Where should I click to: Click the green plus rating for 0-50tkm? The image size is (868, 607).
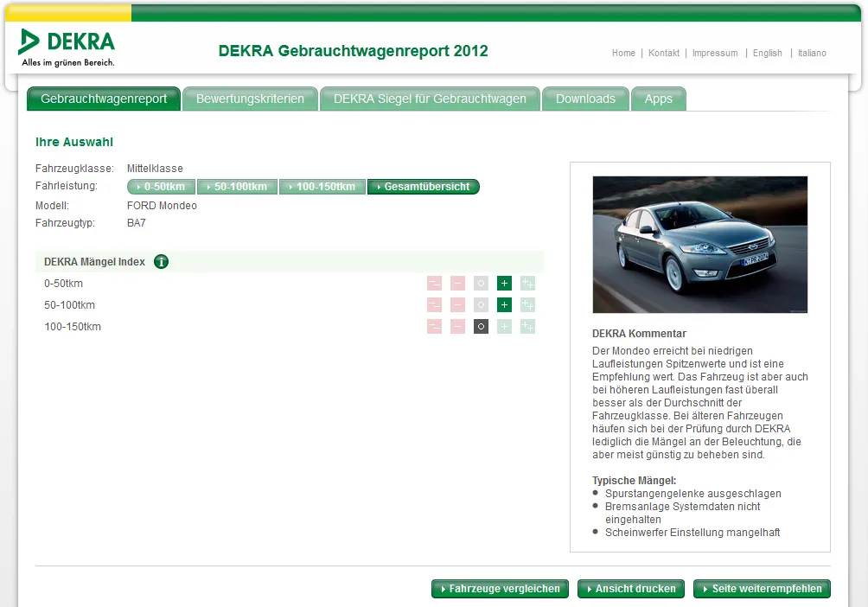click(x=505, y=284)
